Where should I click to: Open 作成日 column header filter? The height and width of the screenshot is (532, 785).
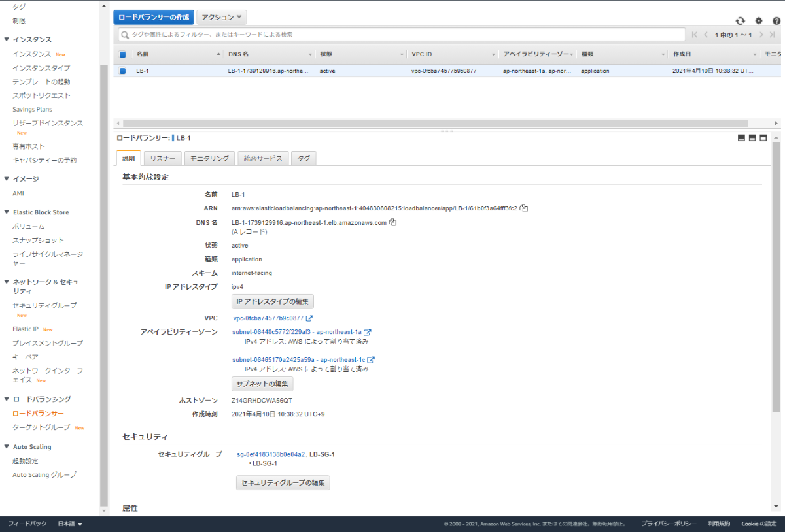coord(755,54)
